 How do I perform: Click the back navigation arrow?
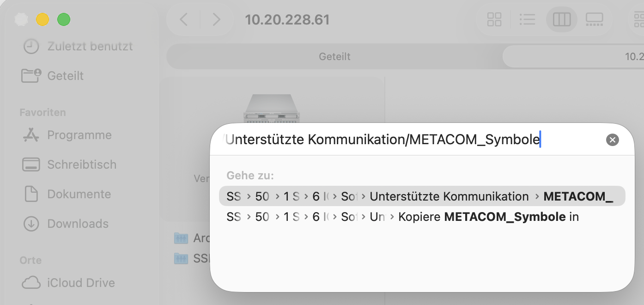(184, 19)
